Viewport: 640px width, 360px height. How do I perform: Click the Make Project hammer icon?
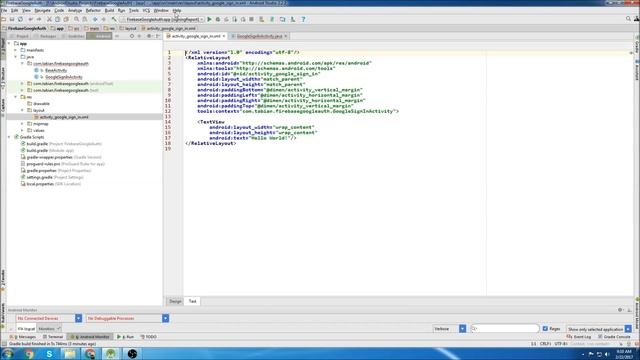point(114,19)
